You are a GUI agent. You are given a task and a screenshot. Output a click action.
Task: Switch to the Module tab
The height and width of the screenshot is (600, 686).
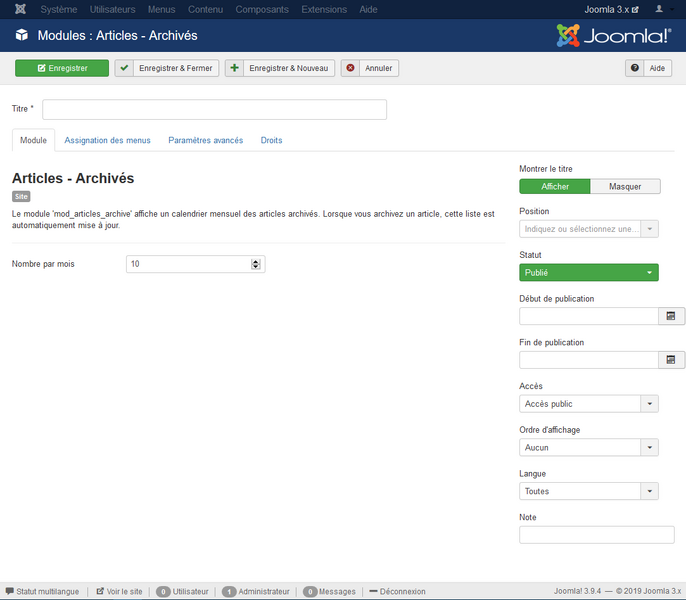33,140
